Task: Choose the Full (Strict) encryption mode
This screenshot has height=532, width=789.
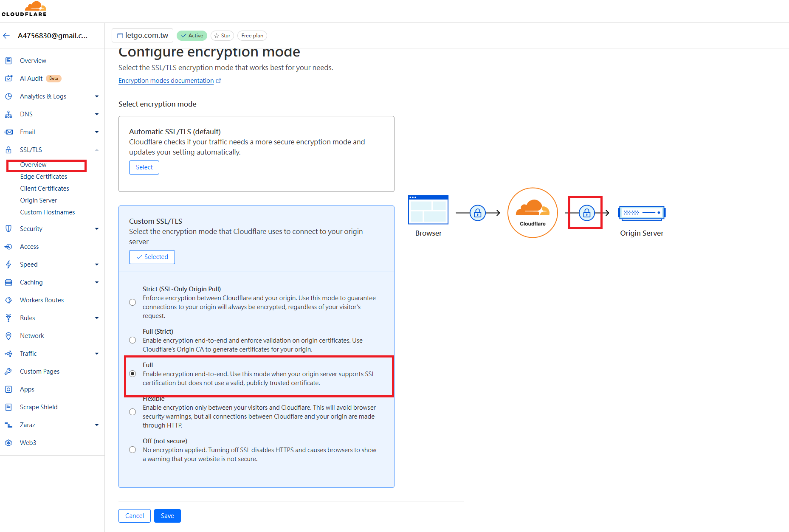Action: coord(132,340)
